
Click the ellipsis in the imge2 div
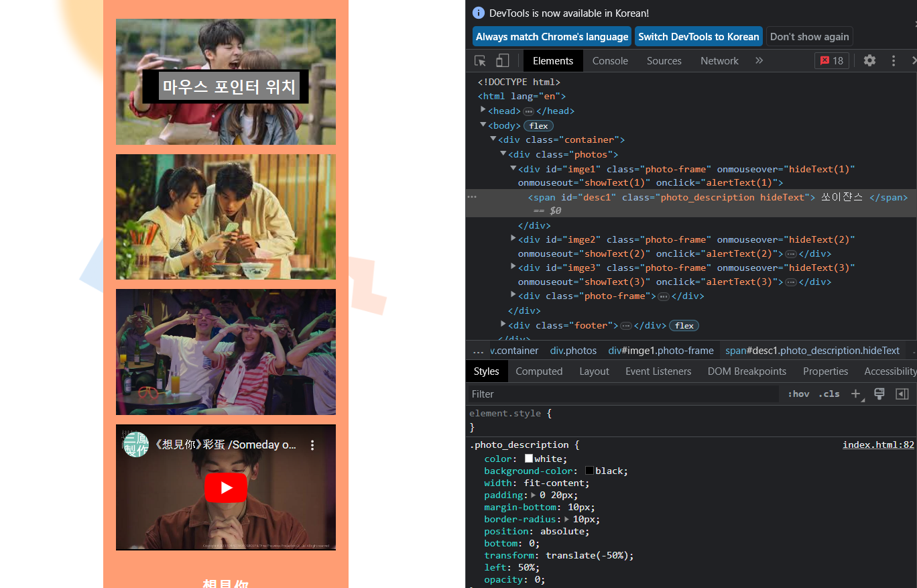[x=791, y=254]
